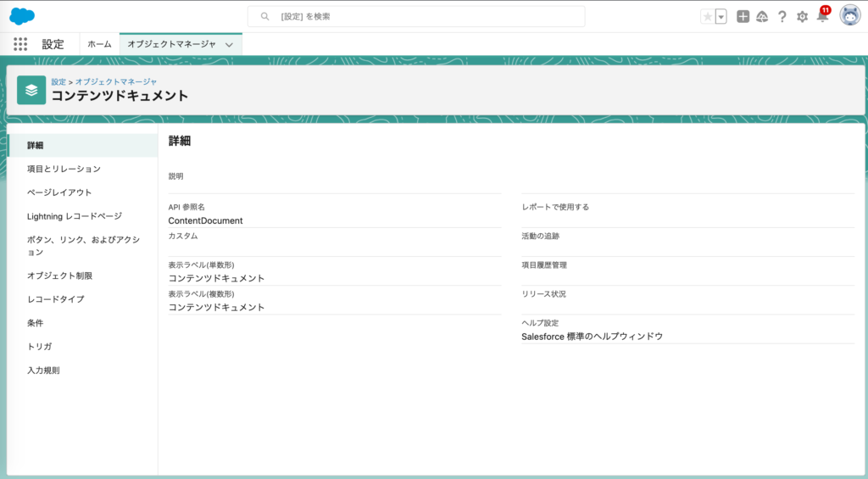Image resolution: width=868 pixels, height=479 pixels.
Task: Click the コンテンツドキュメント object layers icon
Action: click(31, 90)
